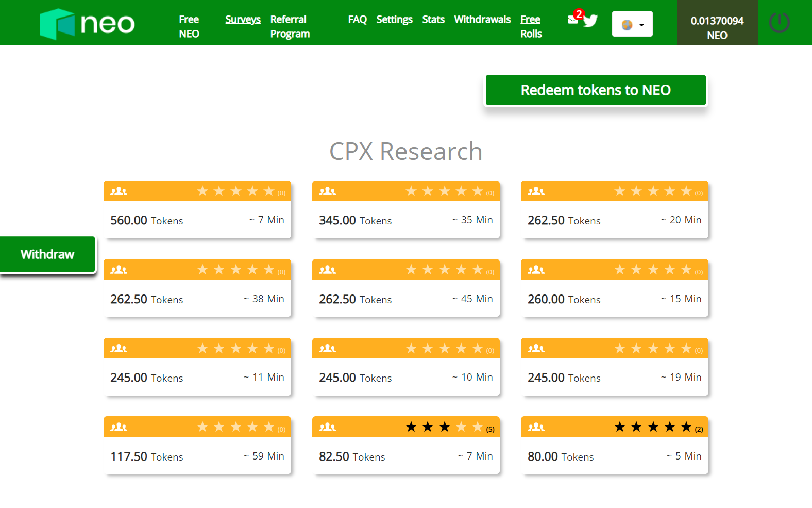Open the 245.00 Tokens 11 Min survey

tap(197, 367)
